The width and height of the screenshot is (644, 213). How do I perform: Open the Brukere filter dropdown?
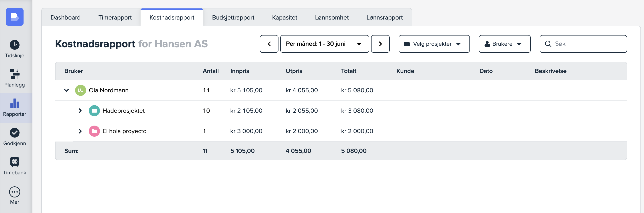[504, 44]
